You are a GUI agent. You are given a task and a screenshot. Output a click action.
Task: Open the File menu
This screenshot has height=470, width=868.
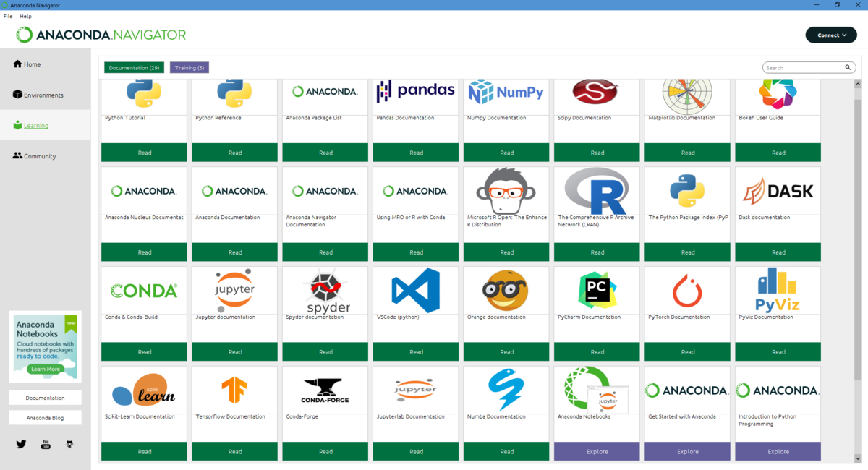click(8, 16)
